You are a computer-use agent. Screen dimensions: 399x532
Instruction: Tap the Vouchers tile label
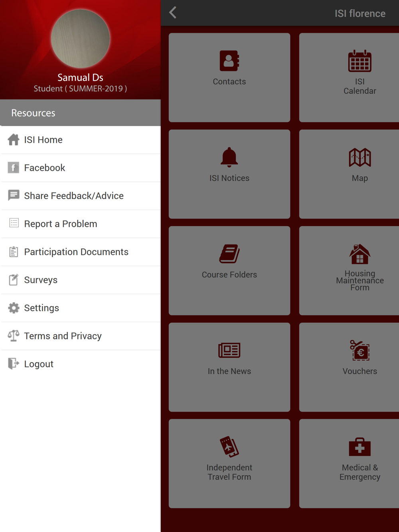(x=359, y=371)
